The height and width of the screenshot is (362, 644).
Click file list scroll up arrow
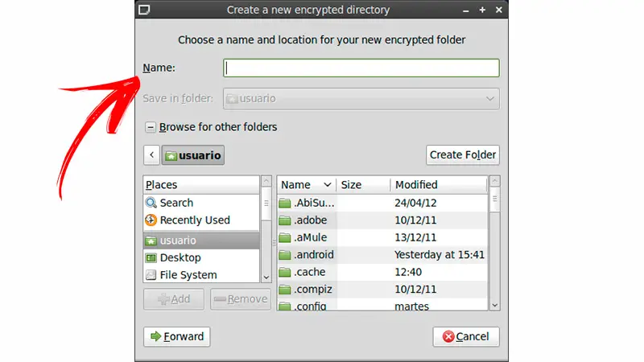[x=495, y=180]
